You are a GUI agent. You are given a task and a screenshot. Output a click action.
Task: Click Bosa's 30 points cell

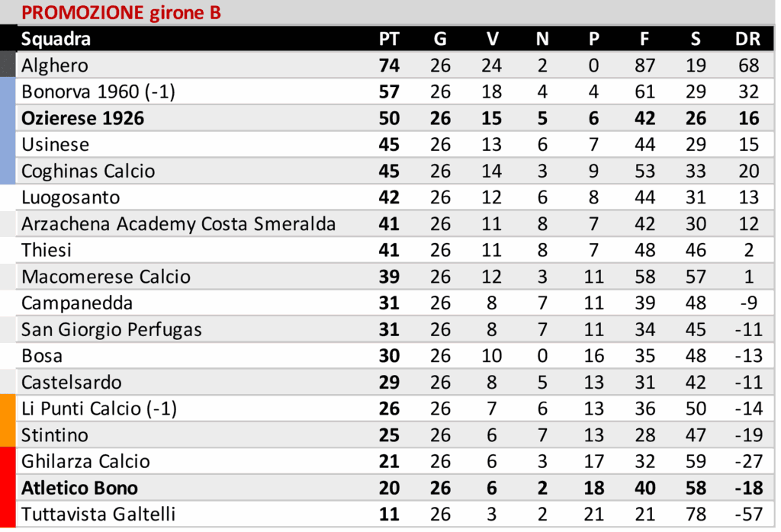click(x=389, y=356)
